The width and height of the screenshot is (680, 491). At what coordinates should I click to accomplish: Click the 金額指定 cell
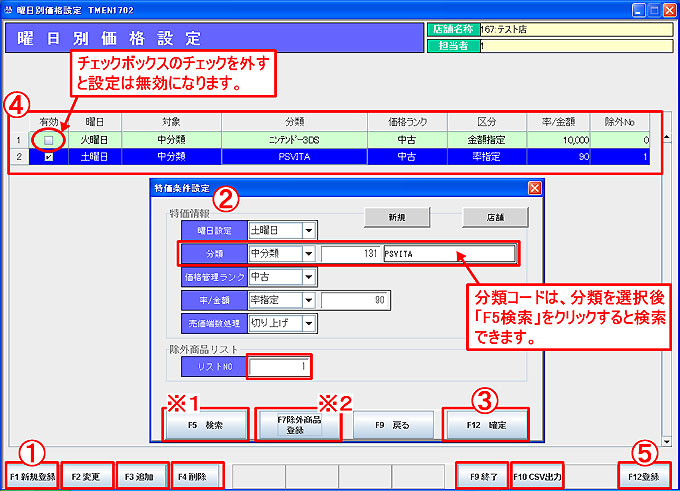[x=487, y=140]
